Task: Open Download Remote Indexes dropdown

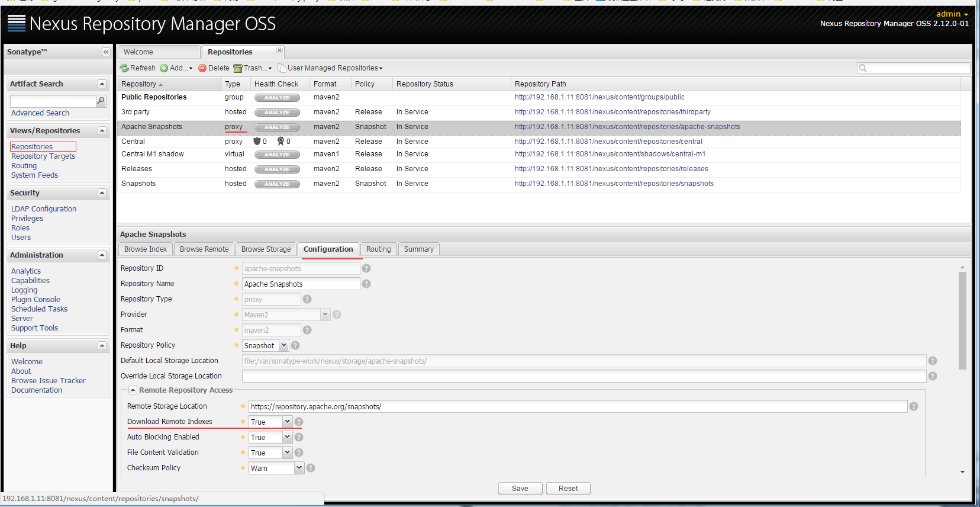Action: (287, 422)
